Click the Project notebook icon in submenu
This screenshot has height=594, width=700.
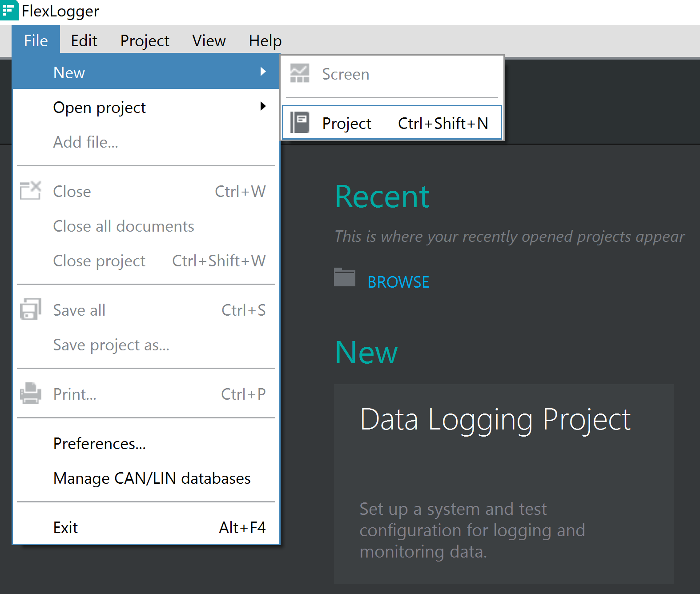[299, 122]
